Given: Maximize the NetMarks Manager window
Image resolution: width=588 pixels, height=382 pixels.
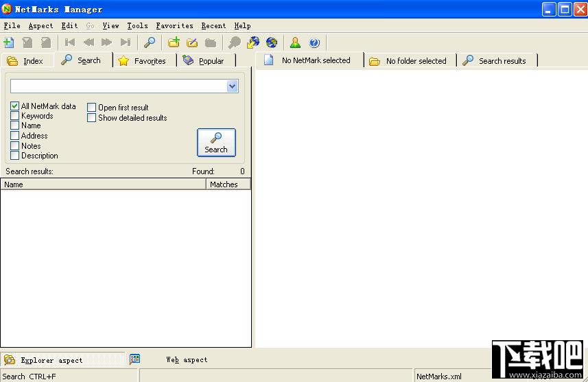Looking at the screenshot, I should 565,9.
